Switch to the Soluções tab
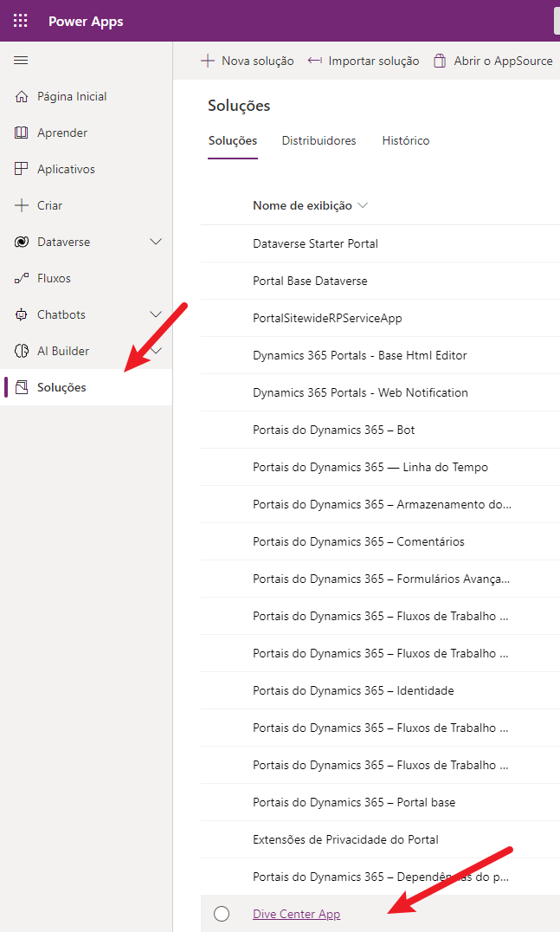 tap(233, 141)
